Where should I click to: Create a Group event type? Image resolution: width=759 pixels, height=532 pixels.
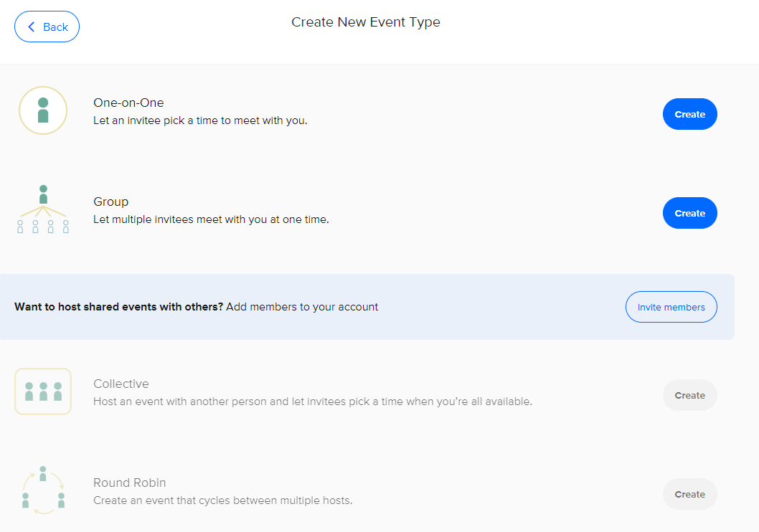(x=690, y=213)
